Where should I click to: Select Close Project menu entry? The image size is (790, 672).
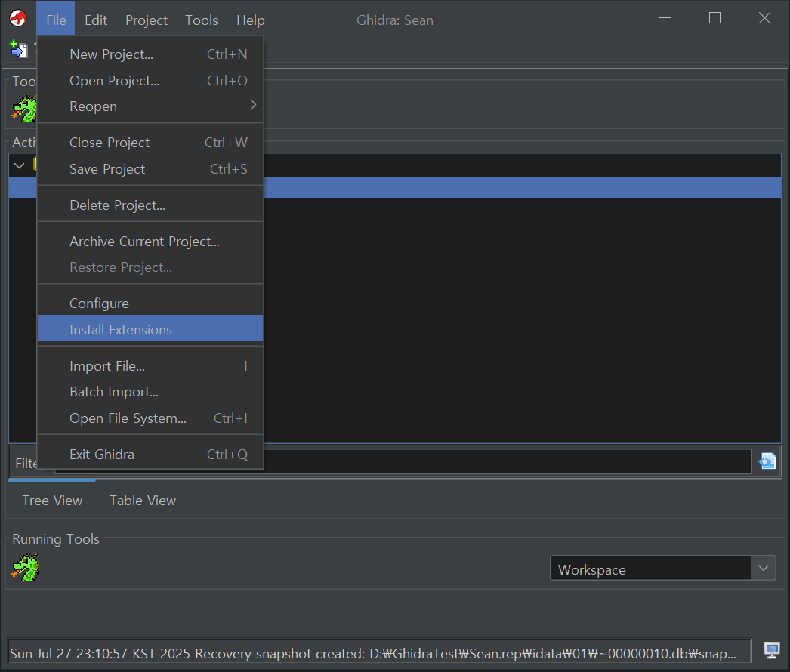pyautogui.click(x=150, y=143)
